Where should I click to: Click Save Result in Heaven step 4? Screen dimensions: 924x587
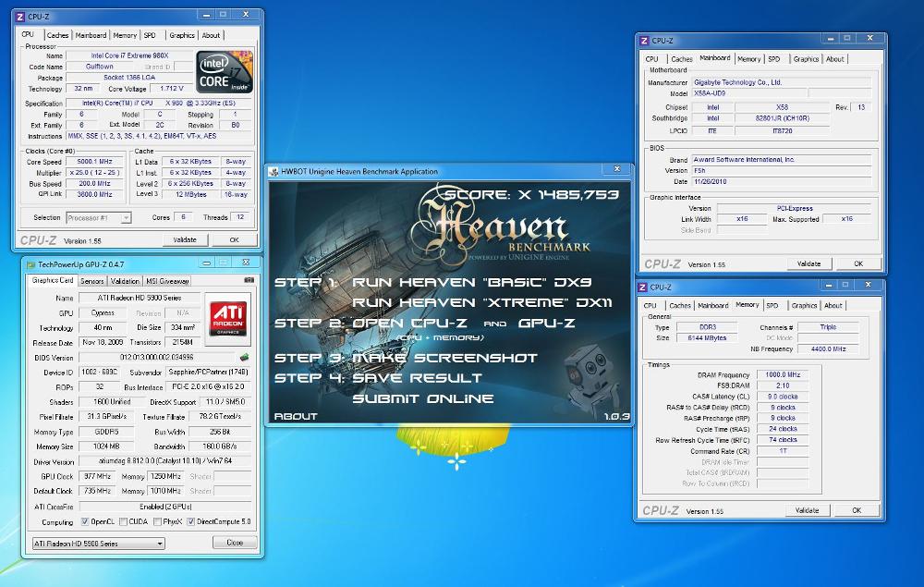[x=418, y=378]
